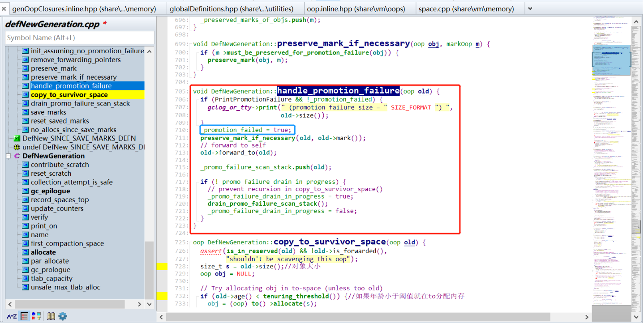Select preserve_mark_if_necessary symbol
Image resolution: width=644 pixels, height=323 pixels.
click(73, 77)
